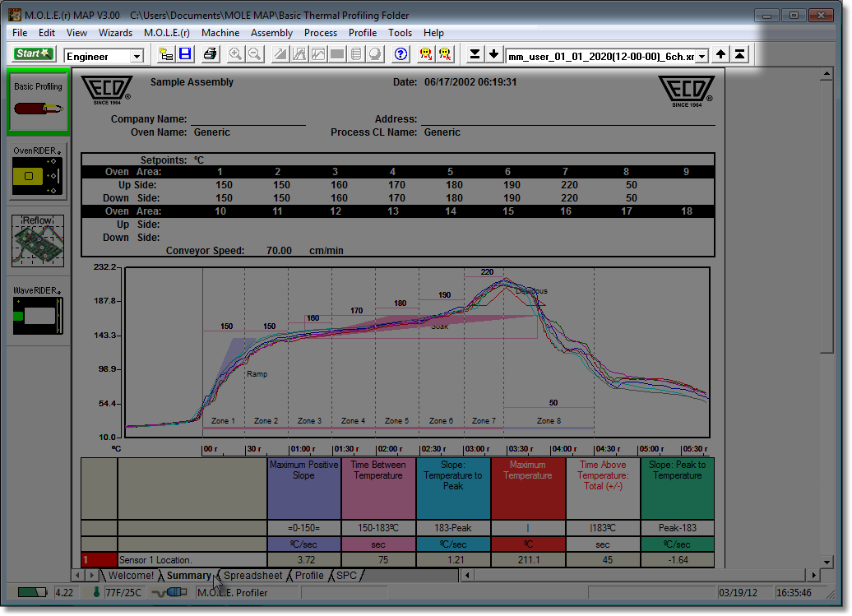This screenshot has width=852, height=616.
Task: Click the 211.1 maximum temperature cell
Action: tap(528, 560)
